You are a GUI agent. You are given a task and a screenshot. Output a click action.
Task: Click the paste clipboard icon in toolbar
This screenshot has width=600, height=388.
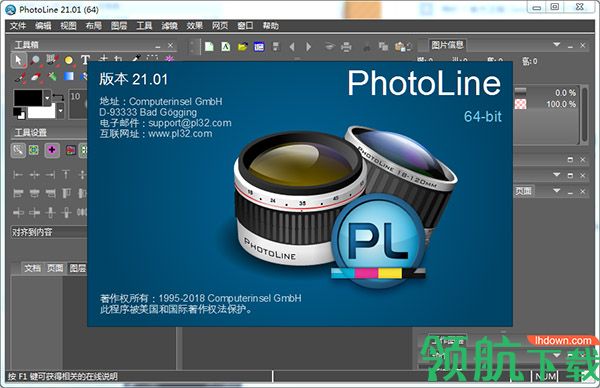coord(400,47)
